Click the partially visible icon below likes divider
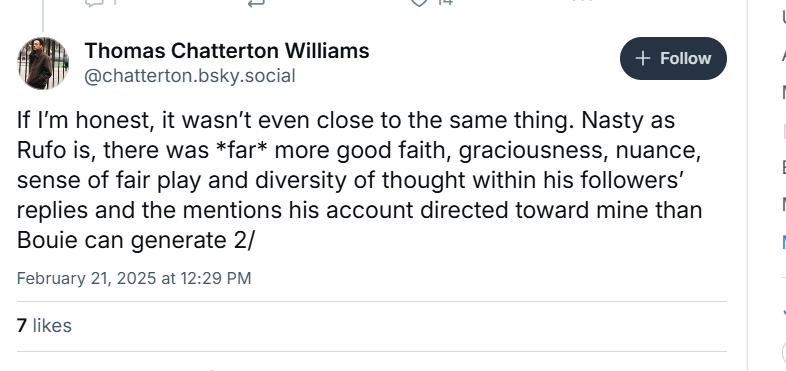786x371 pixels. tap(212, 369)
